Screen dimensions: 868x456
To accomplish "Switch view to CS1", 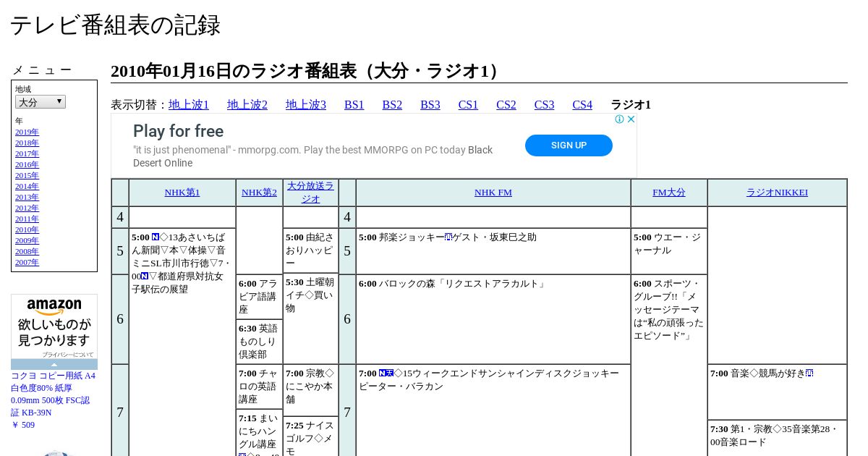I will pyautogui.click(x=468, y=105).
